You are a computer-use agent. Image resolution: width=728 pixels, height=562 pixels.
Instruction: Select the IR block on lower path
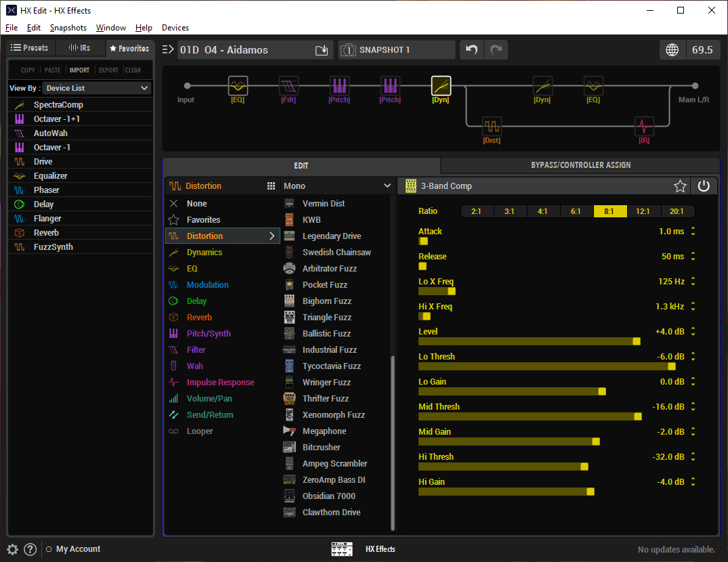(644, 126)
